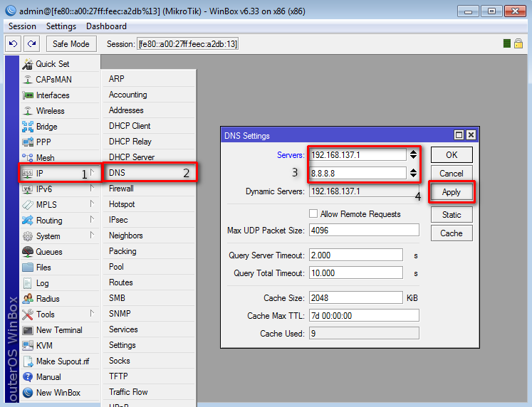Select ARP from IP submenu
532x407 pixels.
coord(150,78)
